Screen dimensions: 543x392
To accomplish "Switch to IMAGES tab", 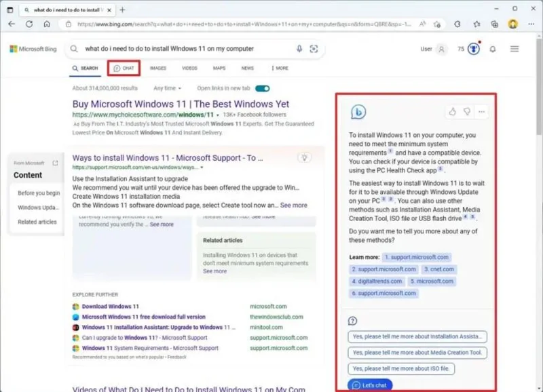I will point(158,68).
